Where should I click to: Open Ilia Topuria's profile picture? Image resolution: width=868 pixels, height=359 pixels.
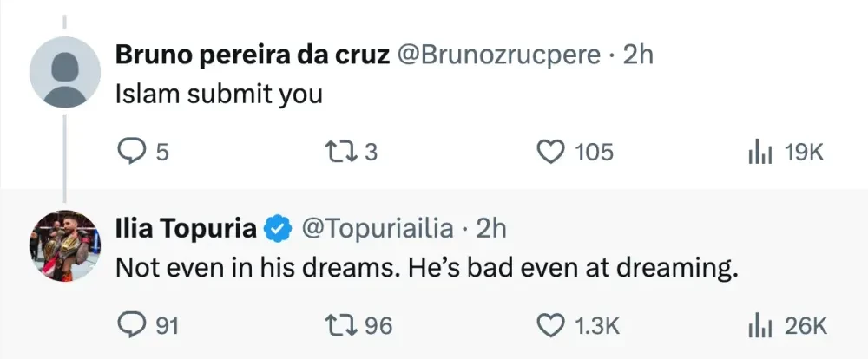65,245
